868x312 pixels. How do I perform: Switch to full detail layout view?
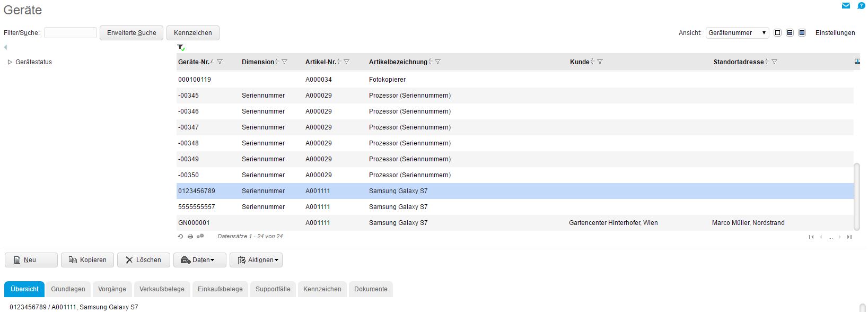802,33
